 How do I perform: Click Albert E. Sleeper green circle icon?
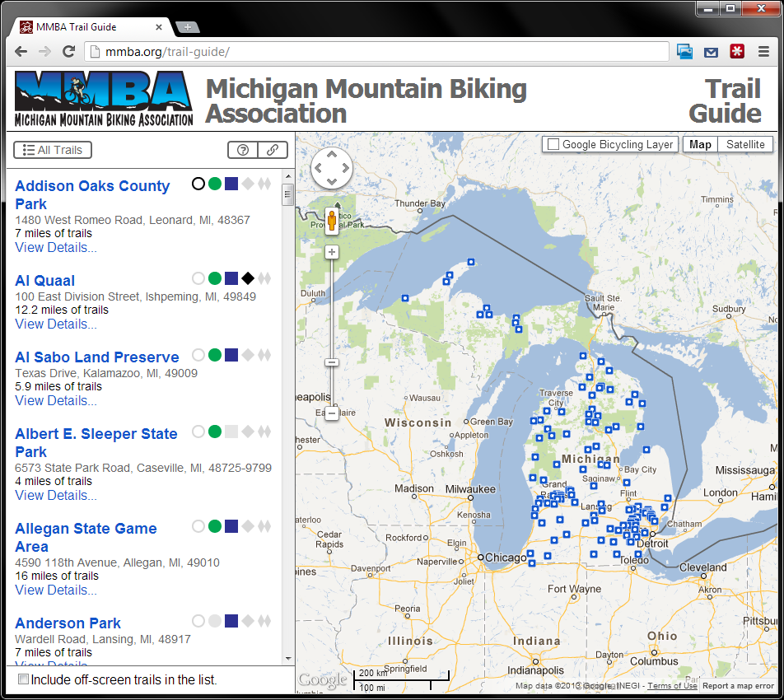click(215, 432)
